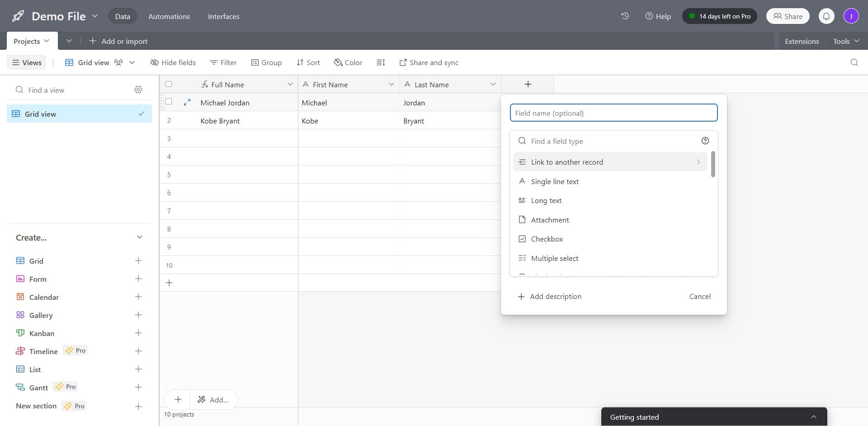Click the Field name input field
Image resolution: width=868 pixels, height=426 pixels.
pos(613,113)
